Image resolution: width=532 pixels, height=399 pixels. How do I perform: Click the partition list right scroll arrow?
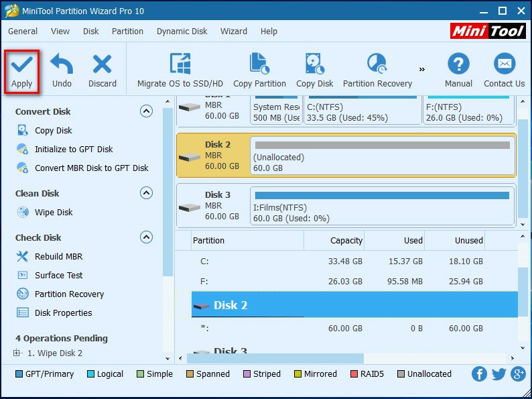(x=513, y=358)
